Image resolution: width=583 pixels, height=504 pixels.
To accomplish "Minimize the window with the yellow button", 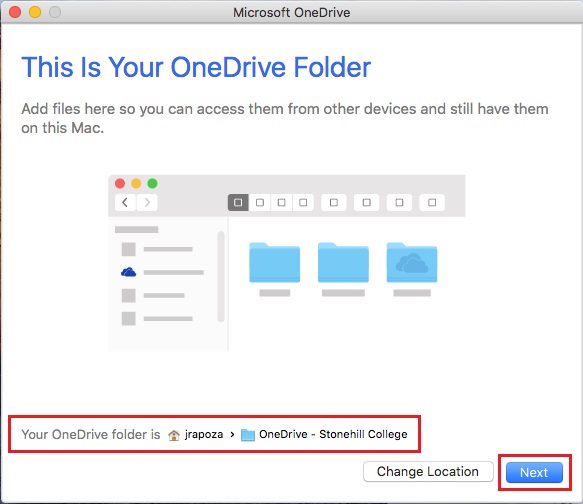I will pyautogui.click(x=35, y=12).
